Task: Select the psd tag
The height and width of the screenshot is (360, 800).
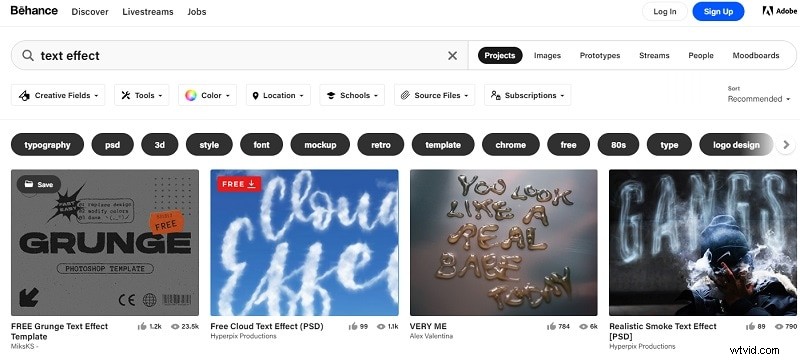Action: pos(113,145)
